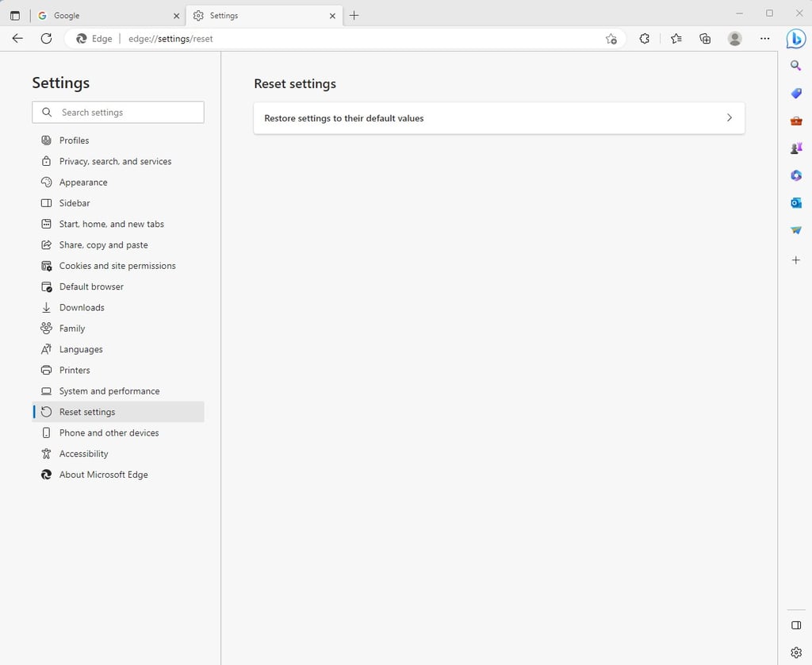The image size is (812, 665).
Task: Focus the Search settings field
Action: click(118, 113)
